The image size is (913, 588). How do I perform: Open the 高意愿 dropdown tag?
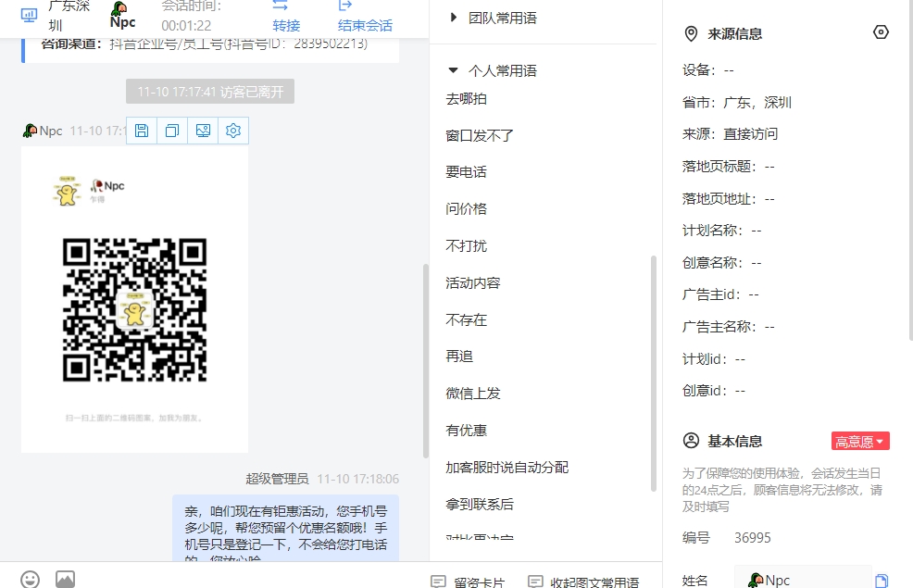coord(860,442)
